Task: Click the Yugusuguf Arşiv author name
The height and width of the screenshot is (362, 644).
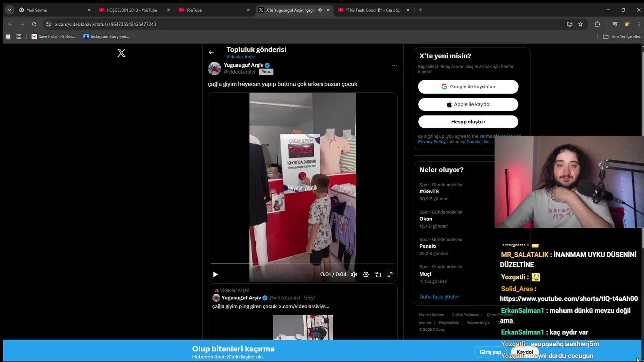Action: tap(244, 65)
